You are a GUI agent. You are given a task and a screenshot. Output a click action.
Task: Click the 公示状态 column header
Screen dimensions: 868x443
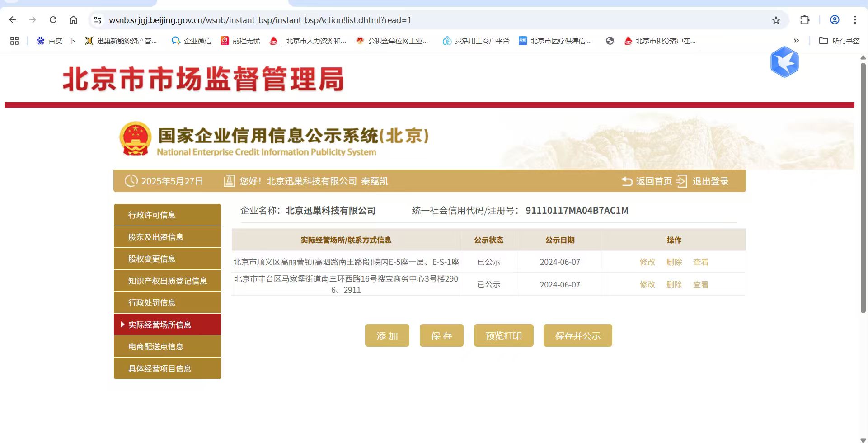click(x=489, y=240)
